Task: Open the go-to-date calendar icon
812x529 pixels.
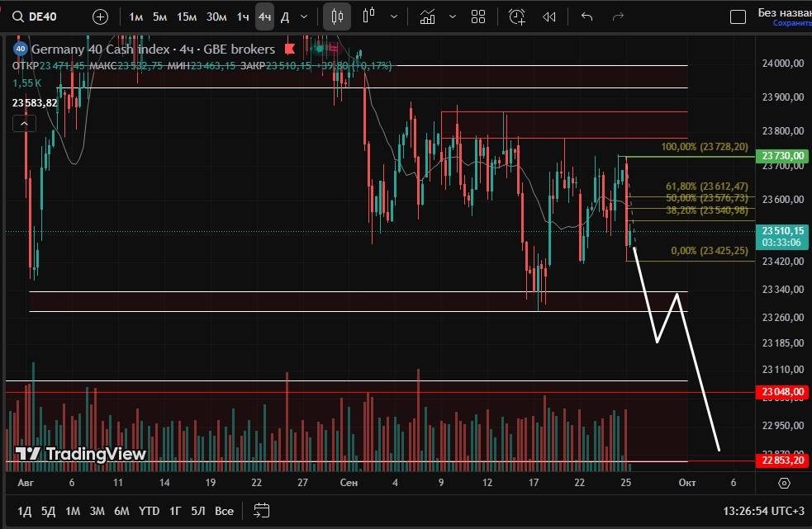Action: tap(262, 511)
